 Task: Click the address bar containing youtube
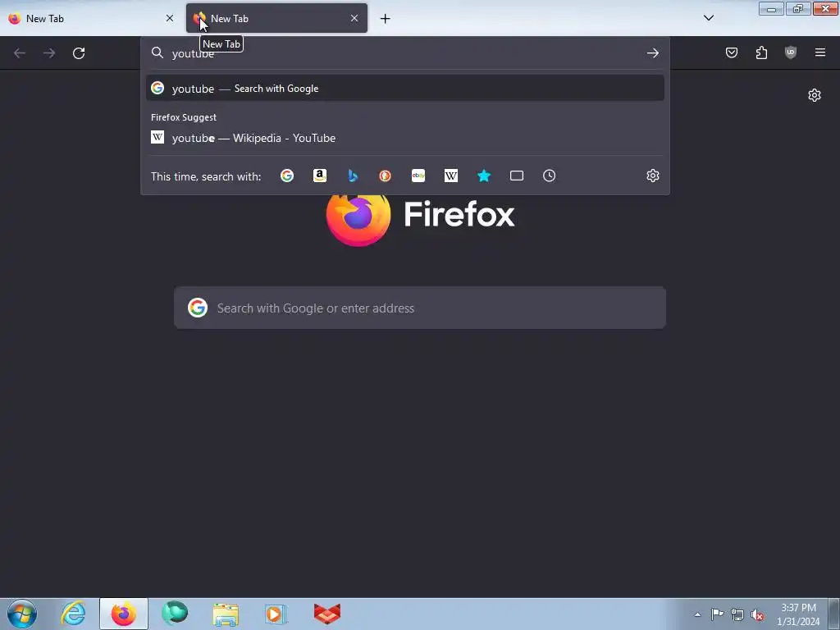(405, 53)
